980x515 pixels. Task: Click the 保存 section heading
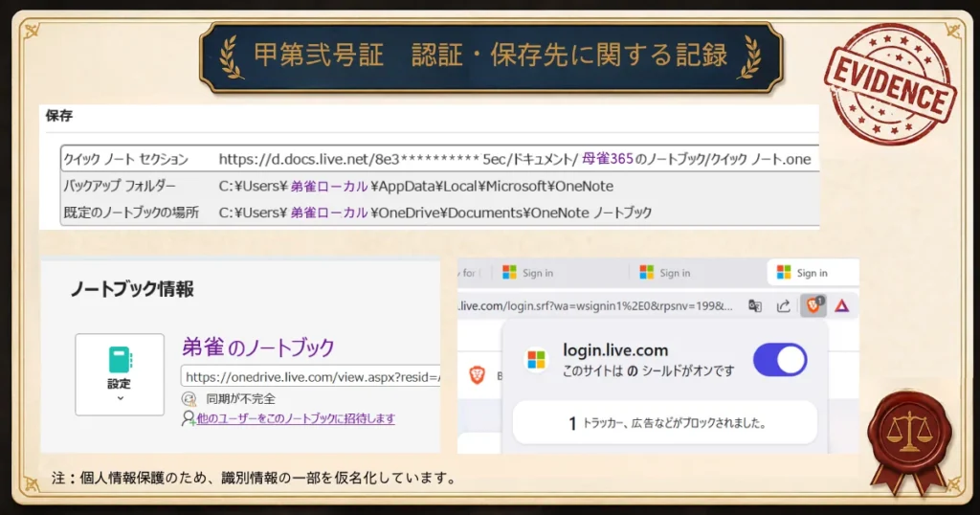point(58,116)
